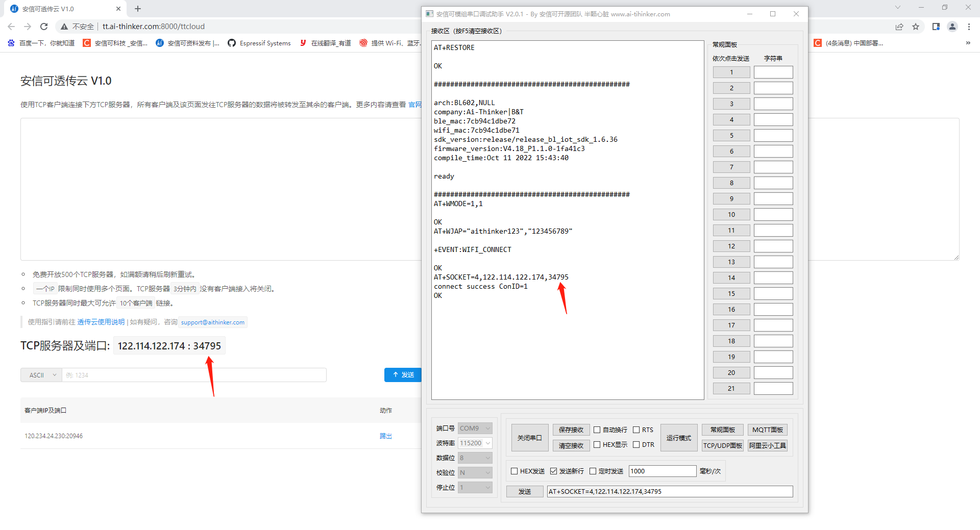Enable HEX发送 checkbox
This screenshot has width=980, height=530.
(x=514, y=471)
